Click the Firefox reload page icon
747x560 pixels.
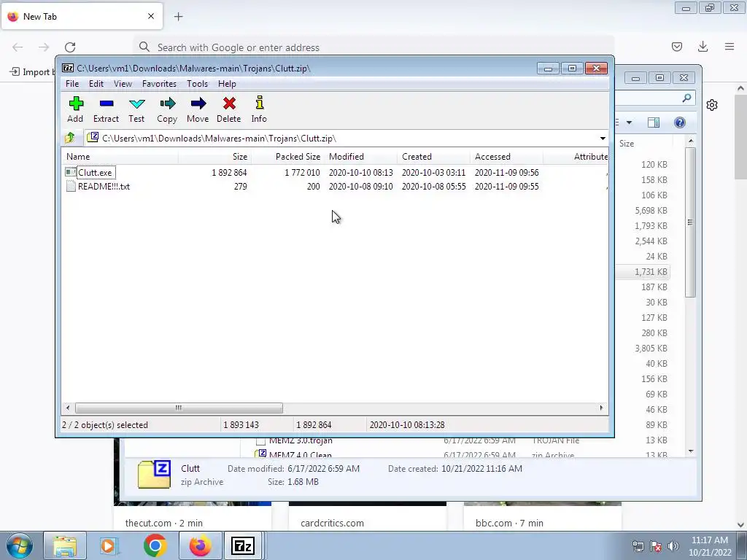click(70, 47)
